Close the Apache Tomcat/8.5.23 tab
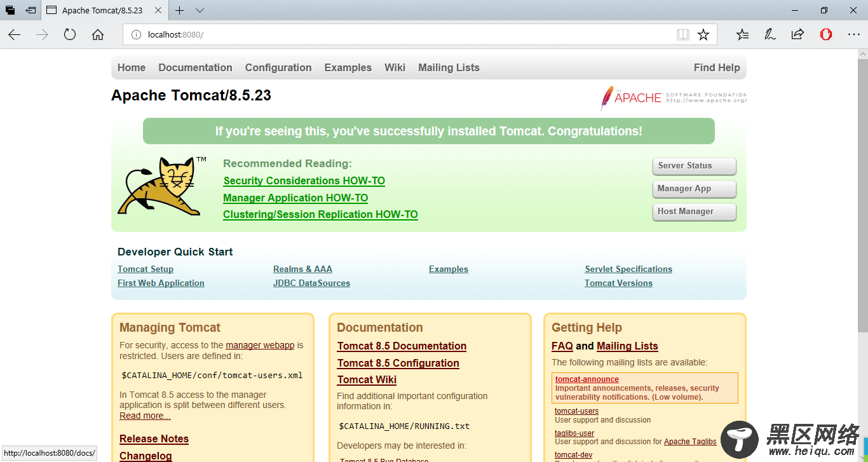The width and height of the screenshot is (868, 462). click(x=158, y=10)
